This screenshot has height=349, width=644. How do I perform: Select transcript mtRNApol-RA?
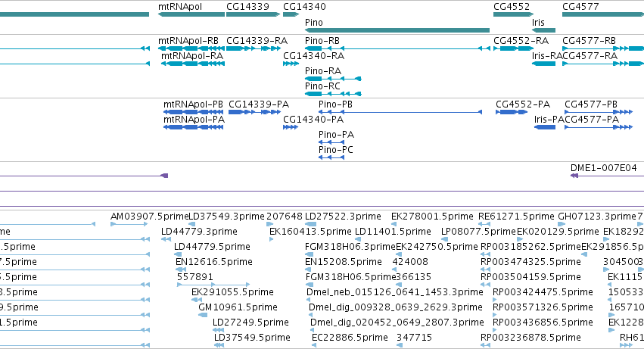pyautogui.click(x=192, y=56)
